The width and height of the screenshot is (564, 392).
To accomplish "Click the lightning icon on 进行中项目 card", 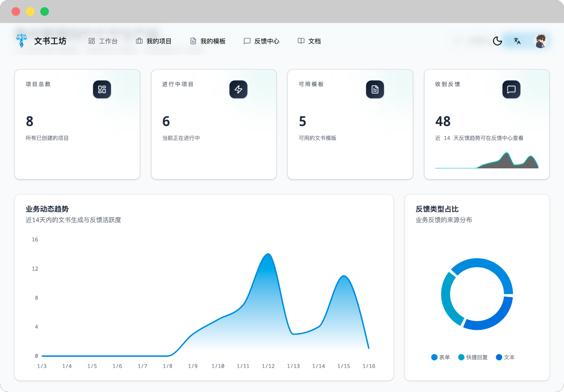I will tap(239, 89).
